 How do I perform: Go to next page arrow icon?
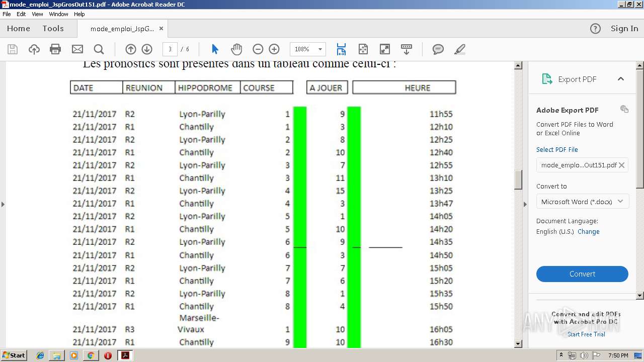click(147, 49)
